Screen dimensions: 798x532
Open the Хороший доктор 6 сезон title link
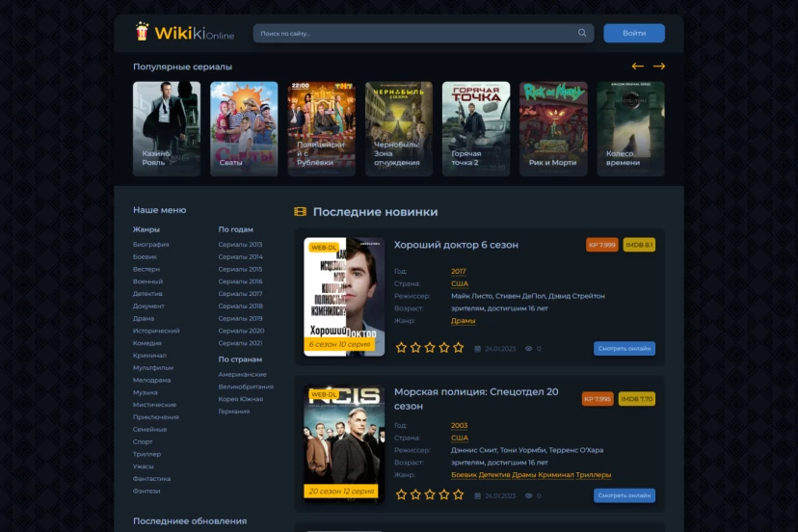[456, 245]
